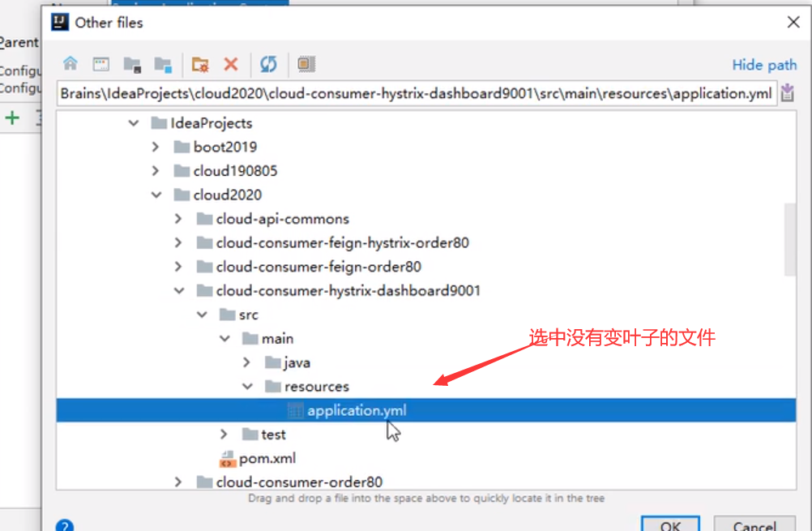Expand cloud-consumer-feign-hystrix-order80 folder
The width and height of the screenshot is (812, 531).
(x=178, y=243)
